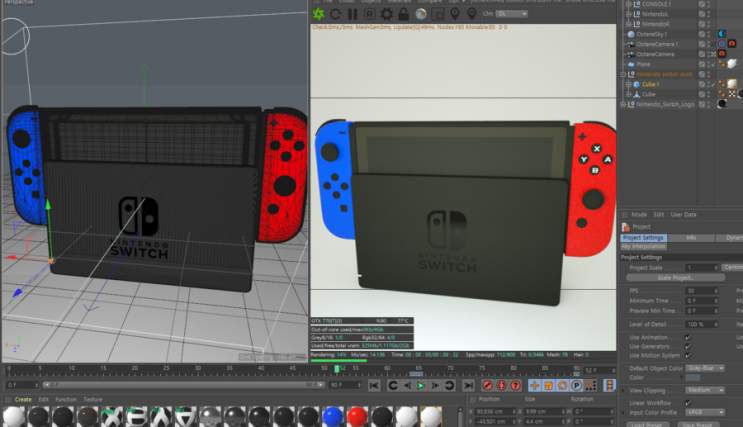Click the Scale Project button
This screenshot has width=743, height=427.
tap(675, 278)
